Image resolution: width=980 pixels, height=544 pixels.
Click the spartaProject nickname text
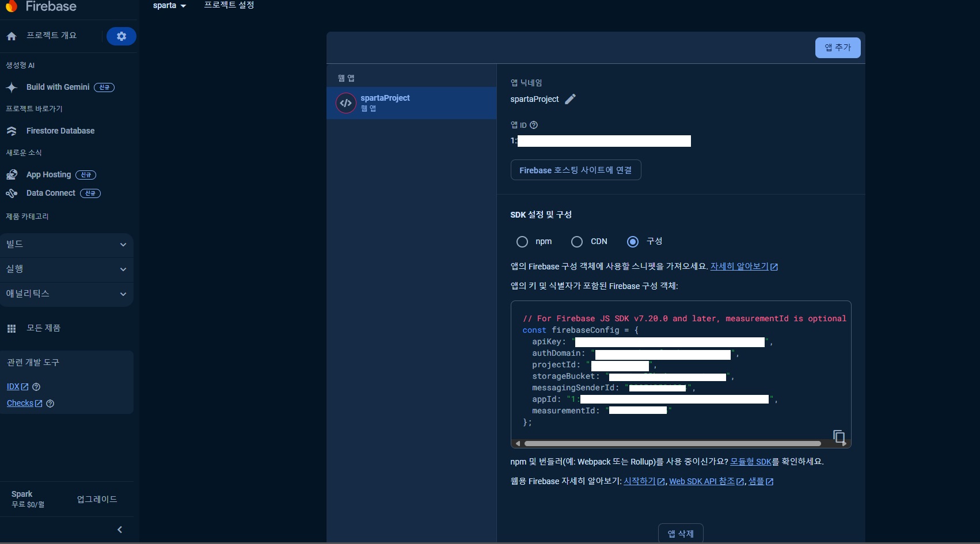[x=534, y=99]
